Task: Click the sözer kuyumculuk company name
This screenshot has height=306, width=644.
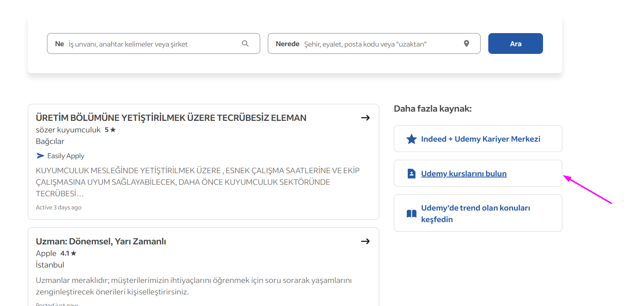Action: click(68, 130)
